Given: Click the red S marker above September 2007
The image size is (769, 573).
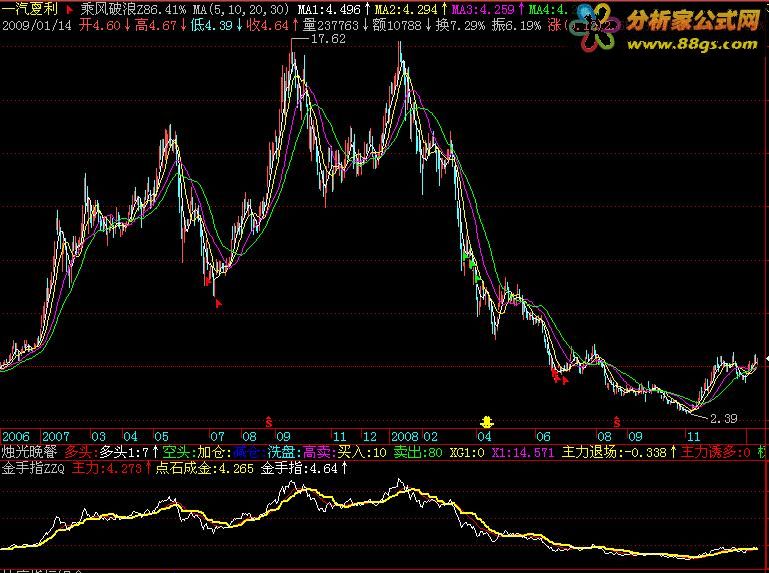Looking at the screenshot, I should click(x=269, y=421).
